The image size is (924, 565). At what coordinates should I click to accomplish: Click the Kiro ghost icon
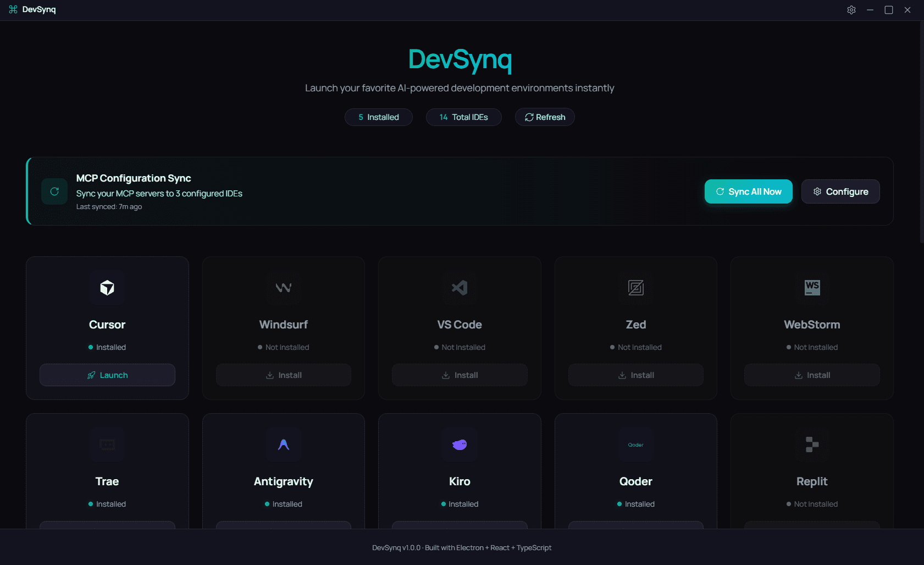[460, 445]
